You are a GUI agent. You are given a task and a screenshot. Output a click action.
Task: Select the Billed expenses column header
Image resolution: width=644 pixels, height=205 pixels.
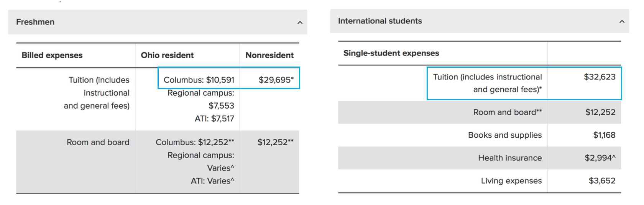[52, 55]
